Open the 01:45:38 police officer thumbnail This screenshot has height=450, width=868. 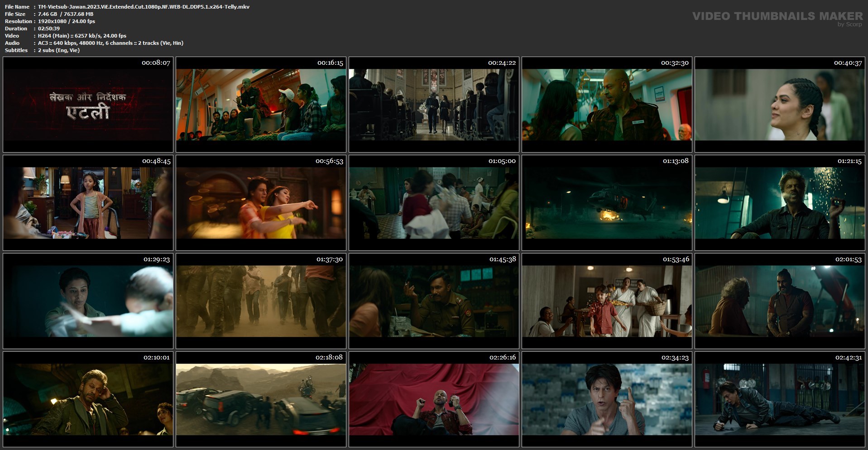[x=434, y=301]
